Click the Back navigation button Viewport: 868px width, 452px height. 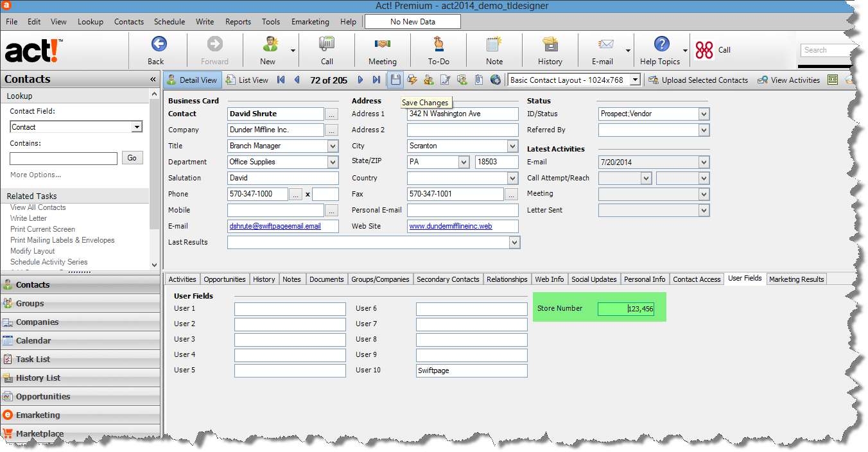157,50
